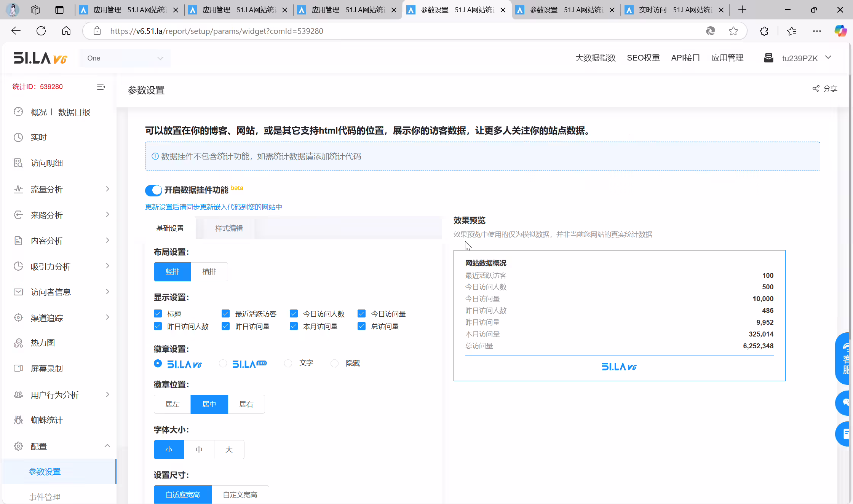Select the 横排 layout button
853x504 pixels.
tap(209, 272)
